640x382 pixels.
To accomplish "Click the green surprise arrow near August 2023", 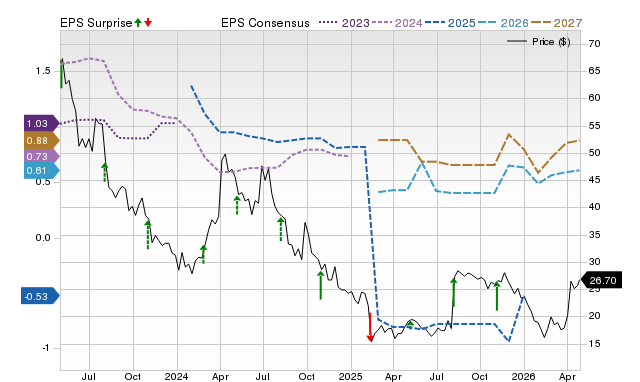I will point(104,172).
